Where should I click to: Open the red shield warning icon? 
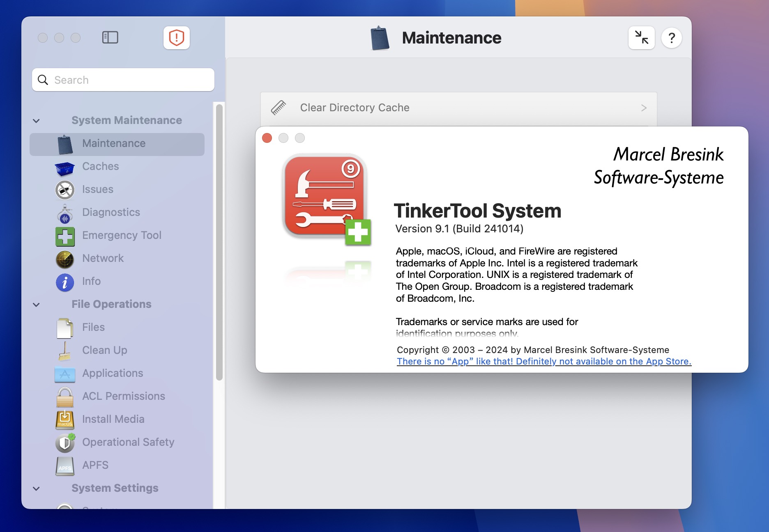pos(177,38)
